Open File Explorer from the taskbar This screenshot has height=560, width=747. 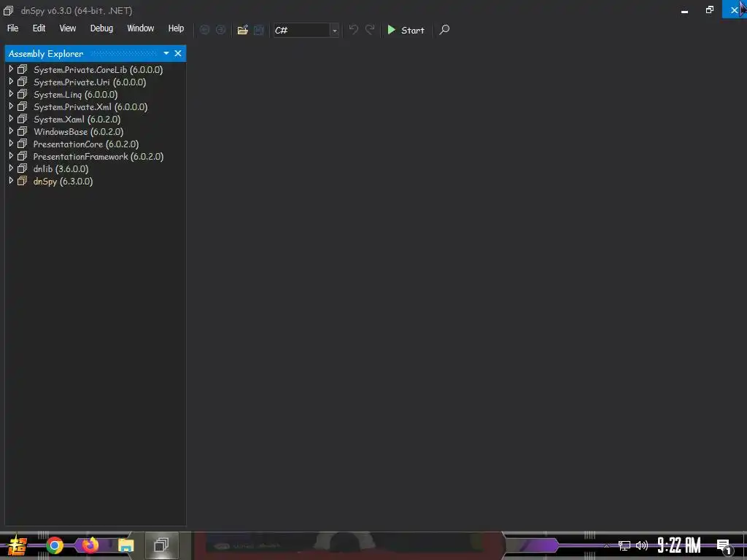(125, 545)
